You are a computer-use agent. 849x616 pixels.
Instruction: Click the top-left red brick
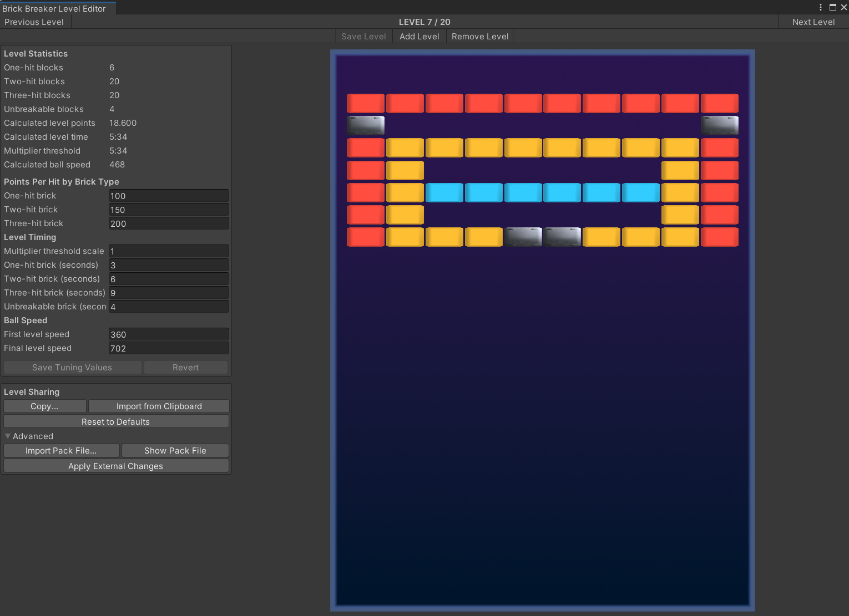tap(366, 104)
